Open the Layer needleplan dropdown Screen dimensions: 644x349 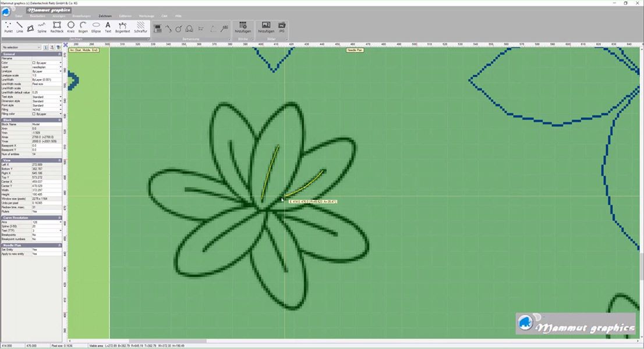pyautogui.click(x=61, y=67)
